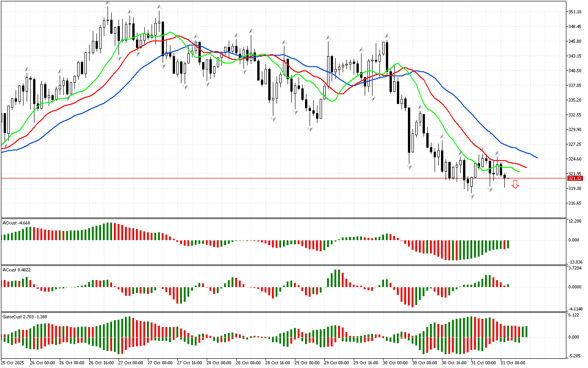Click the 12.200 value on AO scale

click(575, 221)
